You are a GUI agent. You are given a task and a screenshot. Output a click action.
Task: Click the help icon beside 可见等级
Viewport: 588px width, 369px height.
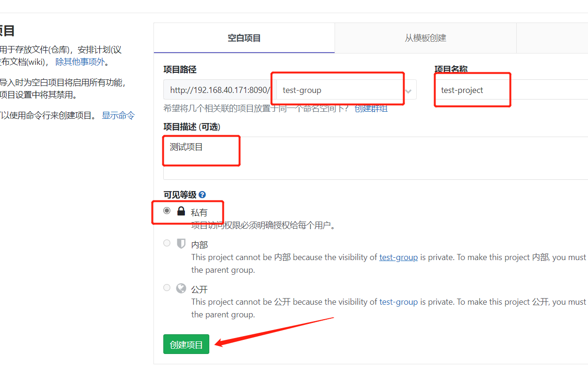[x=202, y=194]
